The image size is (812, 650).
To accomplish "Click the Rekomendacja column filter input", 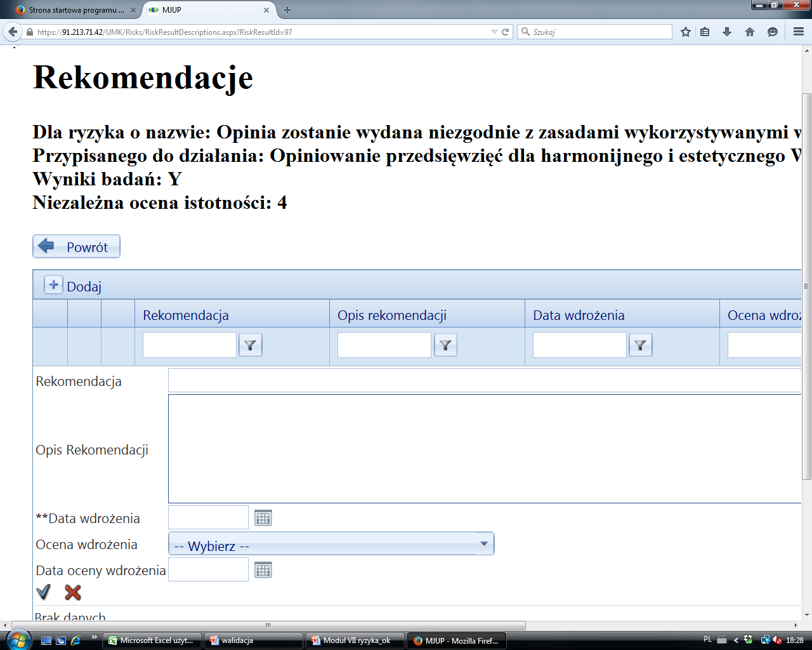I will (x=190, y=345).
